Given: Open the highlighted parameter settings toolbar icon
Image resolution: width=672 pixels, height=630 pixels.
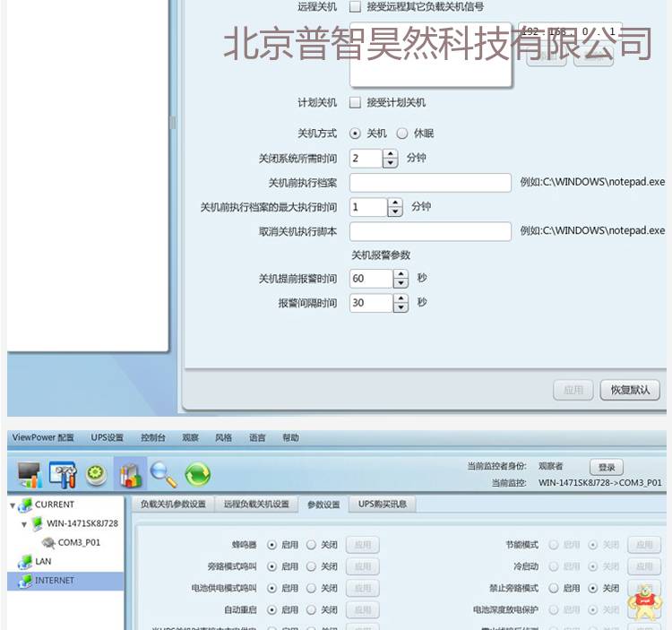Looking at the screenshot, I should pyautogui.click(x=130, y=475).
